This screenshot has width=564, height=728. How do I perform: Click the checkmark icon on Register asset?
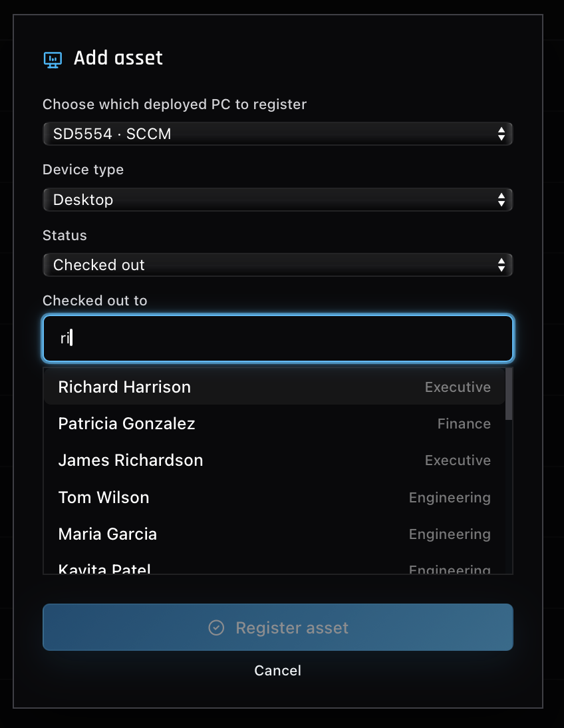point(216,628)
